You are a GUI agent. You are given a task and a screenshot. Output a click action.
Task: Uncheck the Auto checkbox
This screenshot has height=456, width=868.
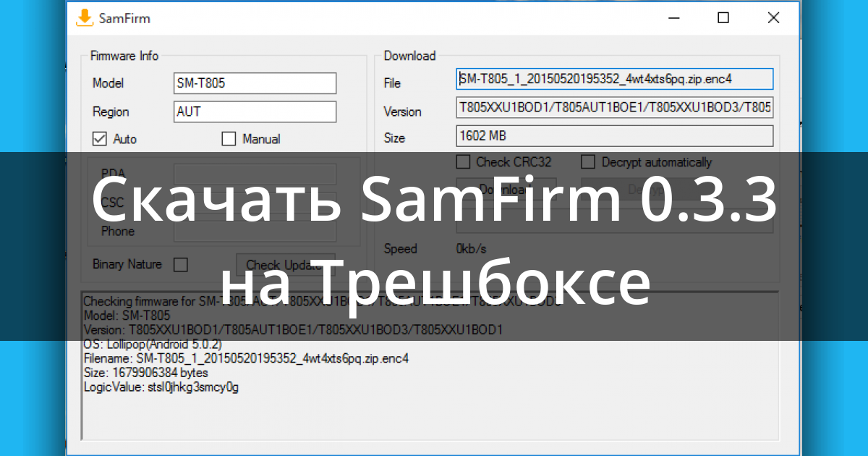[x=99, y=138]
